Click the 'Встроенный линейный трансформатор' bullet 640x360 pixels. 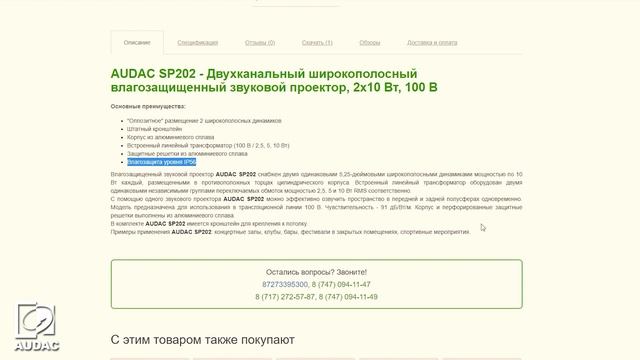click(x=208, y=145)
